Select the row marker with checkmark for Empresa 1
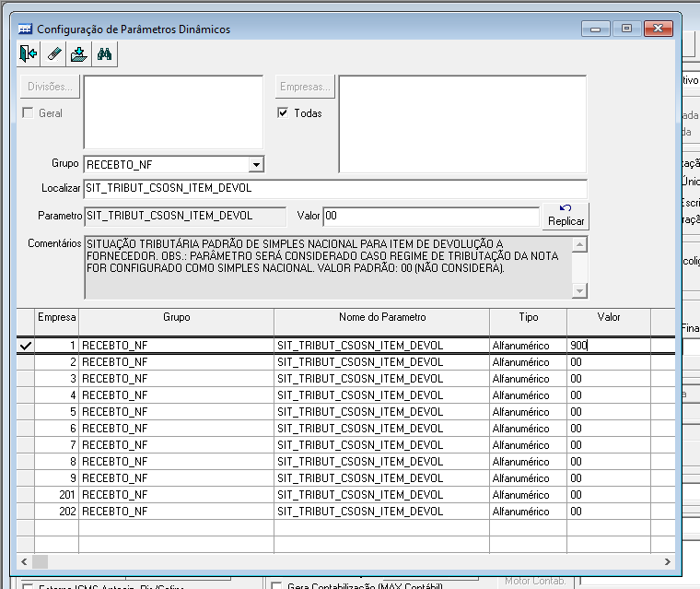 pyautogui.click(x=26, y=346)
